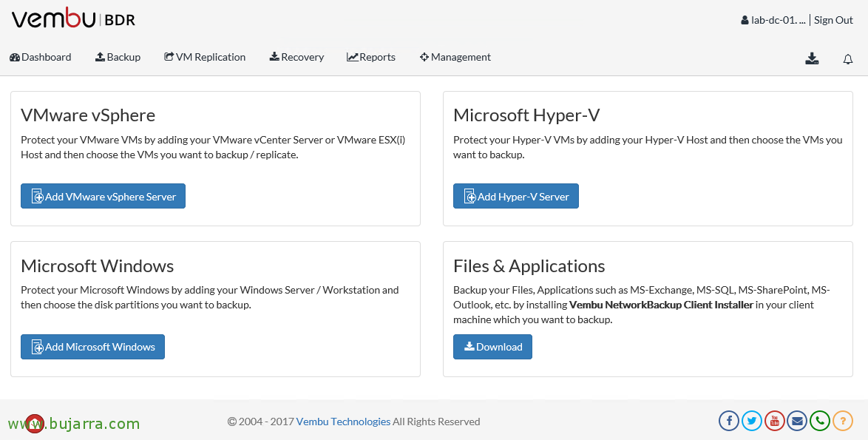Open the Reports menu
868x440 pixels.
[371, 57]
